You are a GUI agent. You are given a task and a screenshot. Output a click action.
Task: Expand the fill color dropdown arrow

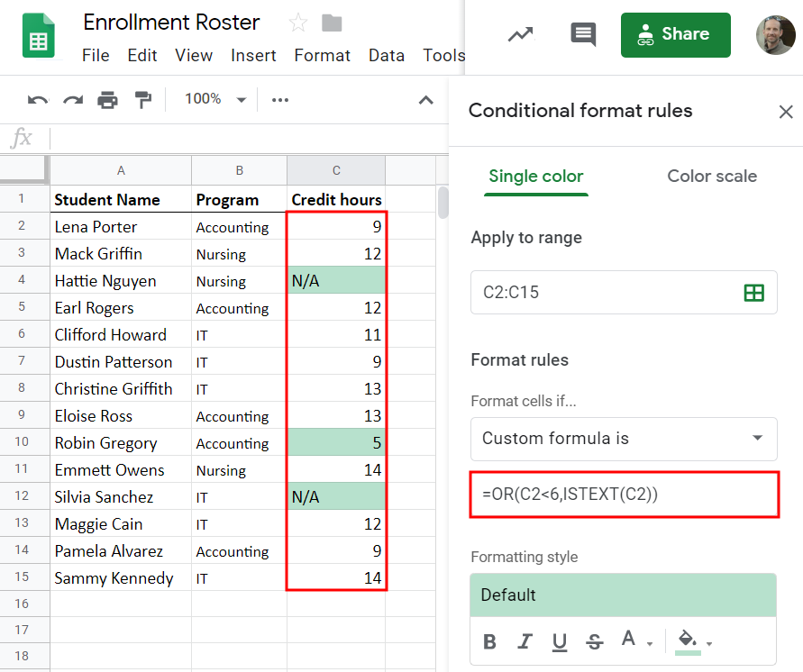(x=709, y=644)
